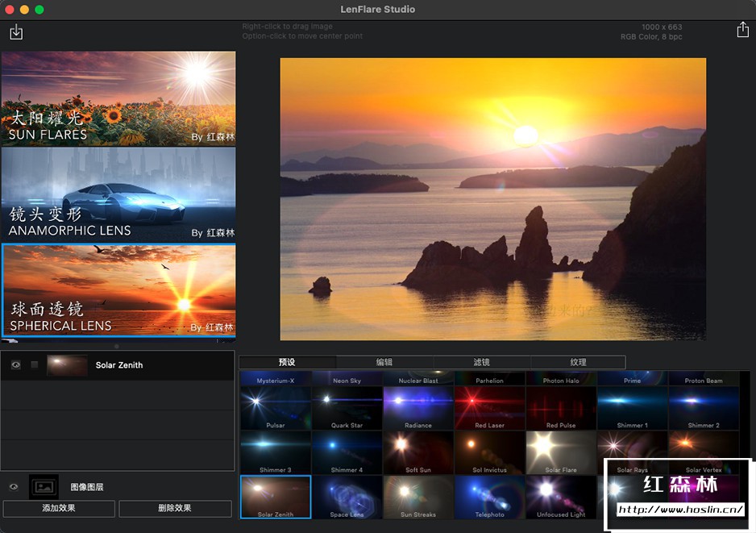Click the 添加效果 button

[58, 509]
